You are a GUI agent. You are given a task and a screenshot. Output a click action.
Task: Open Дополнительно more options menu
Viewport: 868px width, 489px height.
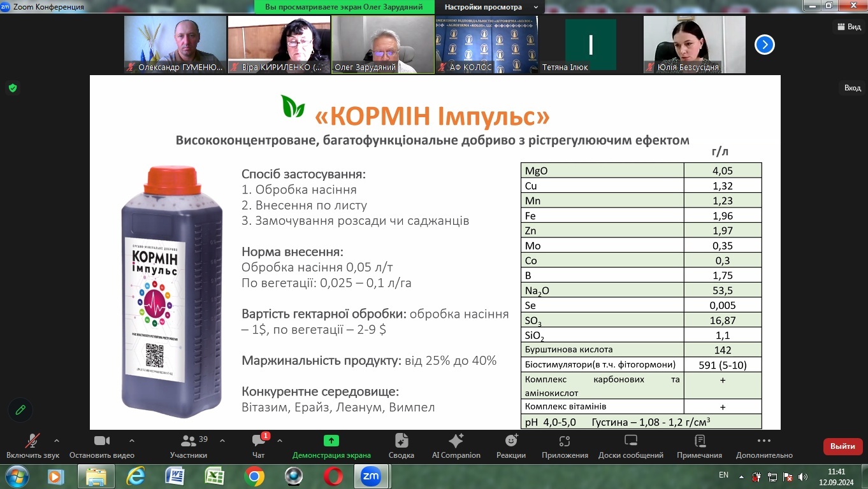764,446
